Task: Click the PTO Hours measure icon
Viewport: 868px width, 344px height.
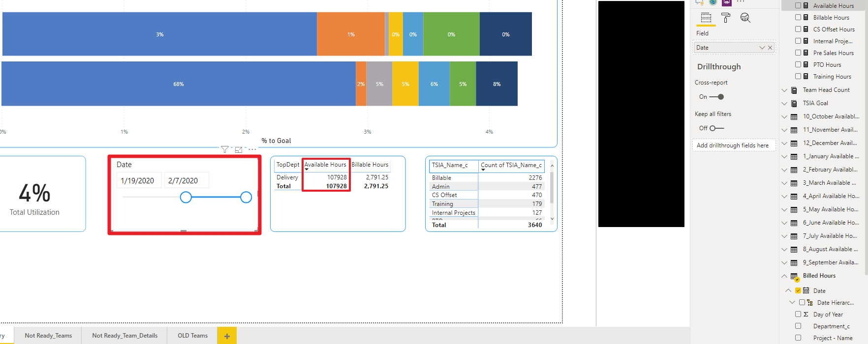Action: (x=806, y=64)
